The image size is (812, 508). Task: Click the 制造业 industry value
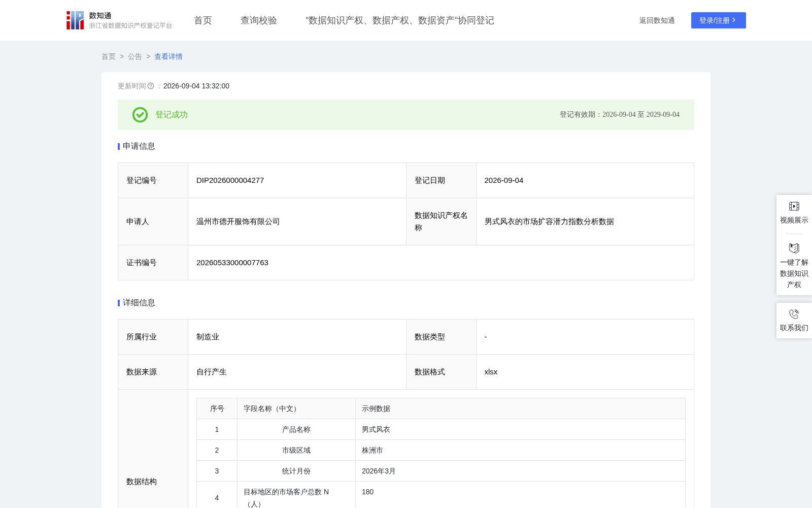coord(208,337)
